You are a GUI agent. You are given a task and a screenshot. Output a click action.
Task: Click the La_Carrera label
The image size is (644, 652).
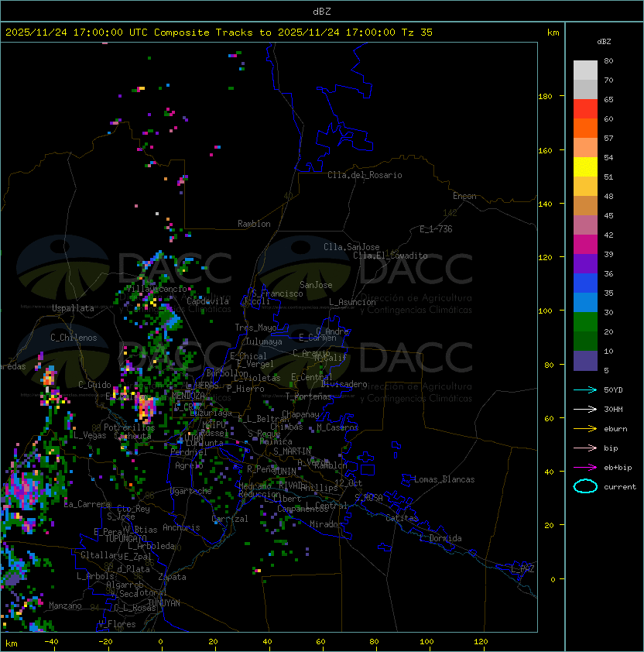pyautogui.click(x=87, y=504)
